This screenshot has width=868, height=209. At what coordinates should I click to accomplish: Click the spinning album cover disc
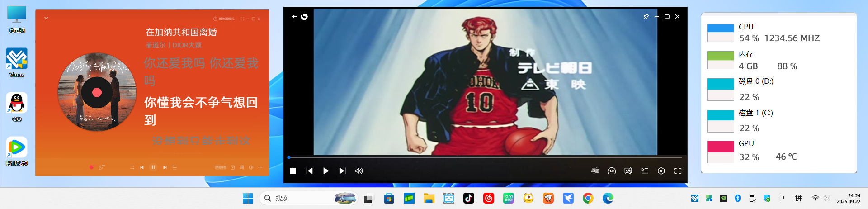point(97,92)
